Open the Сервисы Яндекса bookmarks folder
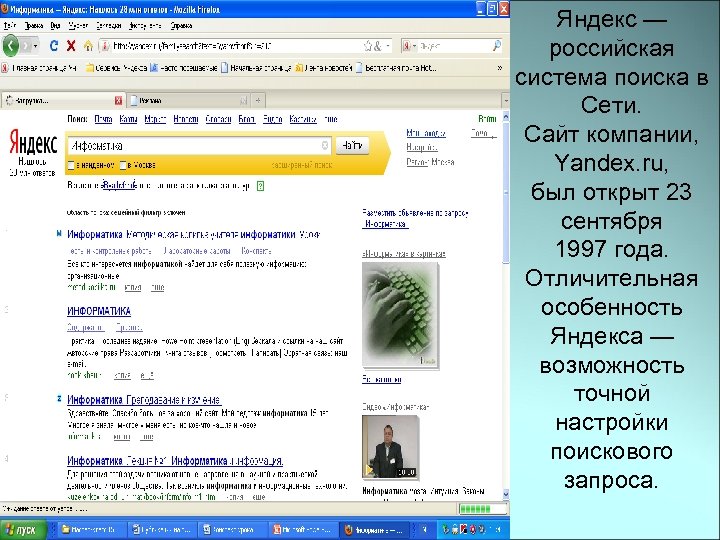This screenshot has height=540, width=720. pyautogui.click(x=117, y=68)
